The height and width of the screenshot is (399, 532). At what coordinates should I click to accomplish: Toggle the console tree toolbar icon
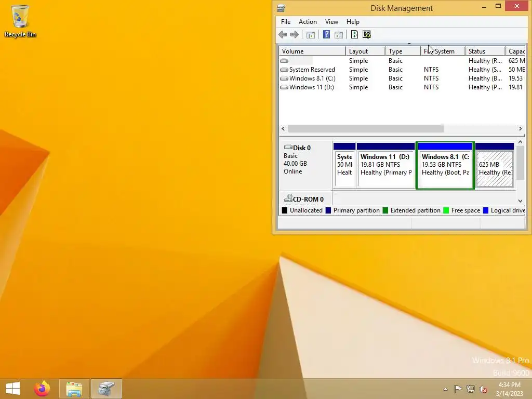point(311,35)
